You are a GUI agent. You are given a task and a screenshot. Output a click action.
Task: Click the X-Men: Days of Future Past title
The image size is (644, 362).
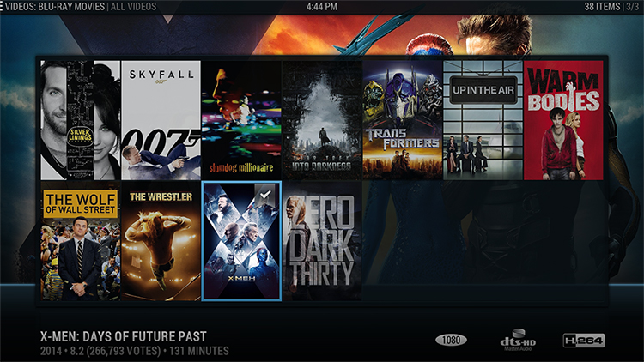coord(123,336)
